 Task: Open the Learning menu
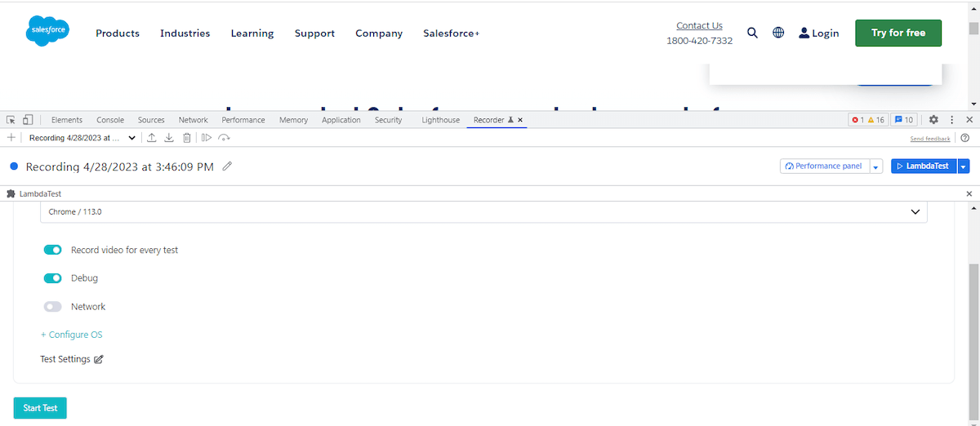pyautogui.click(x=252, y=33)
